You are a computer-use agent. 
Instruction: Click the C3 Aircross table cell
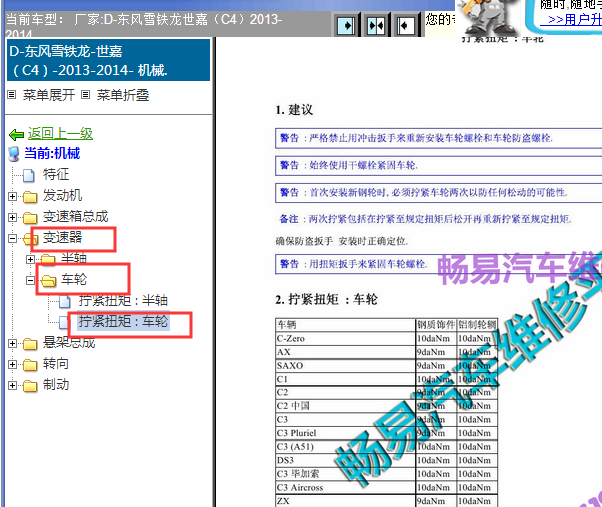(346, 487)
